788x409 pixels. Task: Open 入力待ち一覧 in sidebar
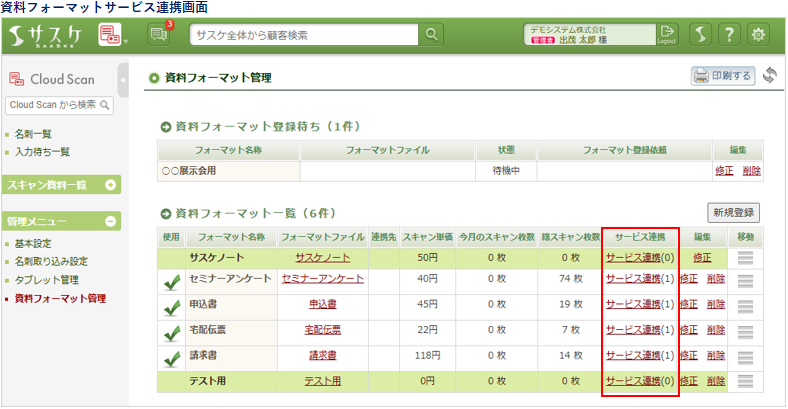tap(42, 152)
